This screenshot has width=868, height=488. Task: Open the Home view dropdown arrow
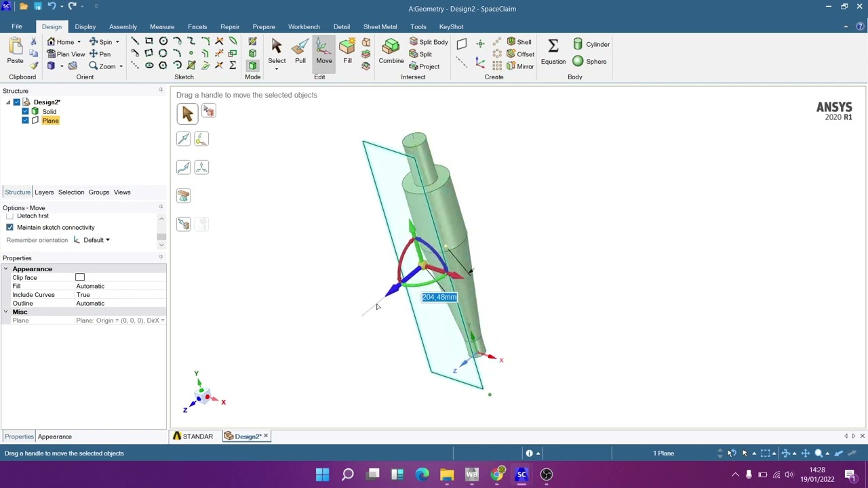point(79,42)
